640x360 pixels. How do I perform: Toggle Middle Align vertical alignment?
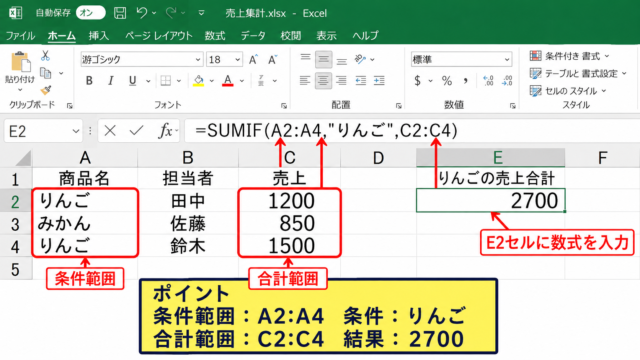coord(323,60)
